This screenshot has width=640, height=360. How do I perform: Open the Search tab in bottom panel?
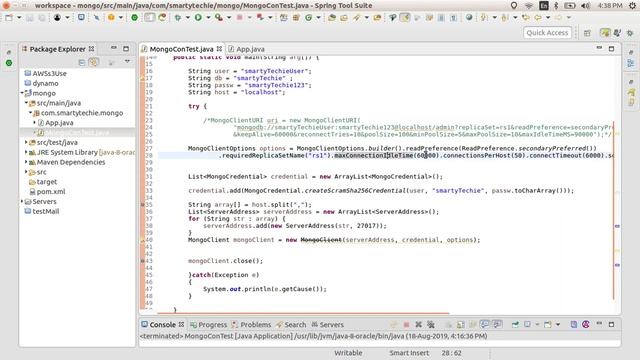(291, 324)
